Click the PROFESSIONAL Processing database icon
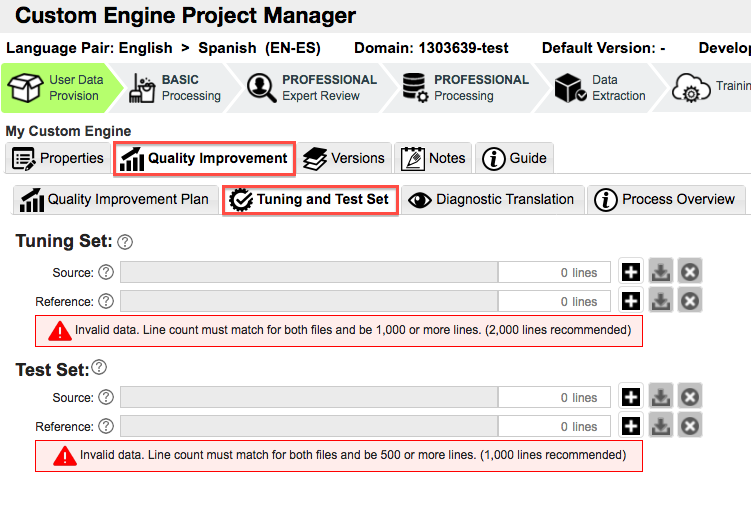The width and height of the screenshot is (751, 509). coord(415,88)
